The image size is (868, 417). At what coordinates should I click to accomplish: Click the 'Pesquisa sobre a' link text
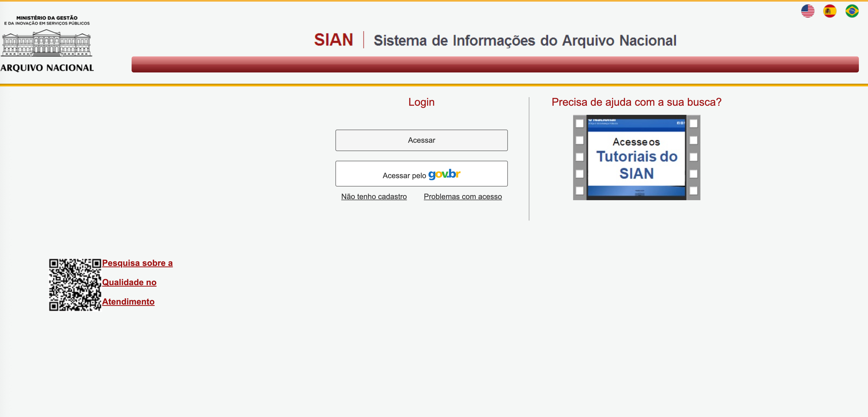(x=137, y=263)
